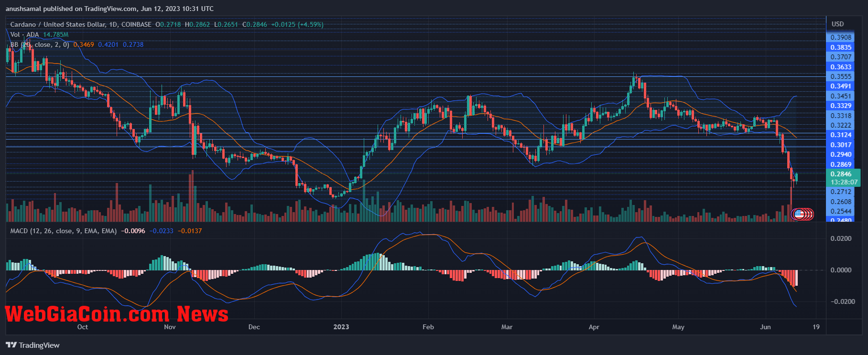Click the Feb label on time axis
Screen dimensions: 868x355
pyautogui.click(x=428, y=327)
